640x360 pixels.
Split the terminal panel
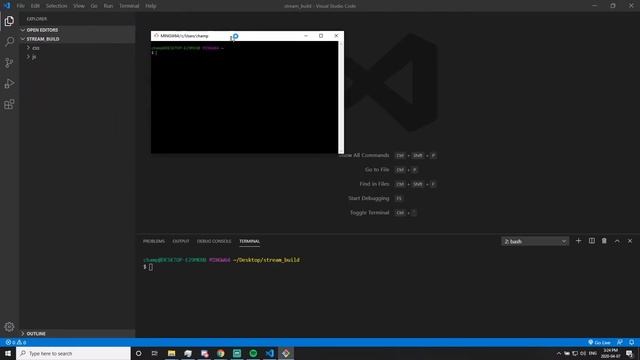click(x=591, y=241)
